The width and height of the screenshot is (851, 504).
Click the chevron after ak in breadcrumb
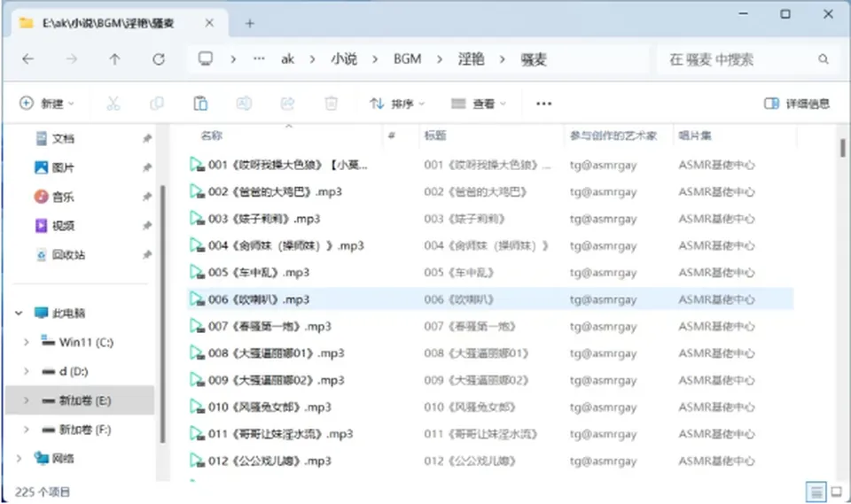coord(313,59)
